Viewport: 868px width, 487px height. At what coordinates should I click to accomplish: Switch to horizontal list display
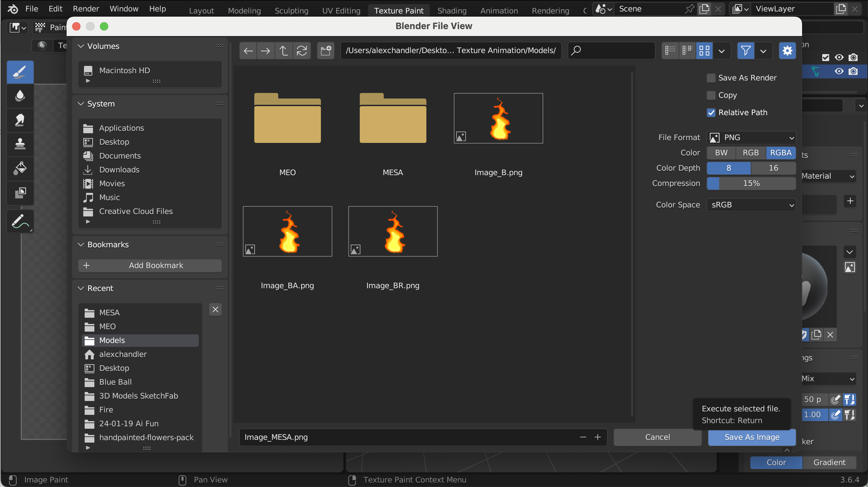[687, 51]
